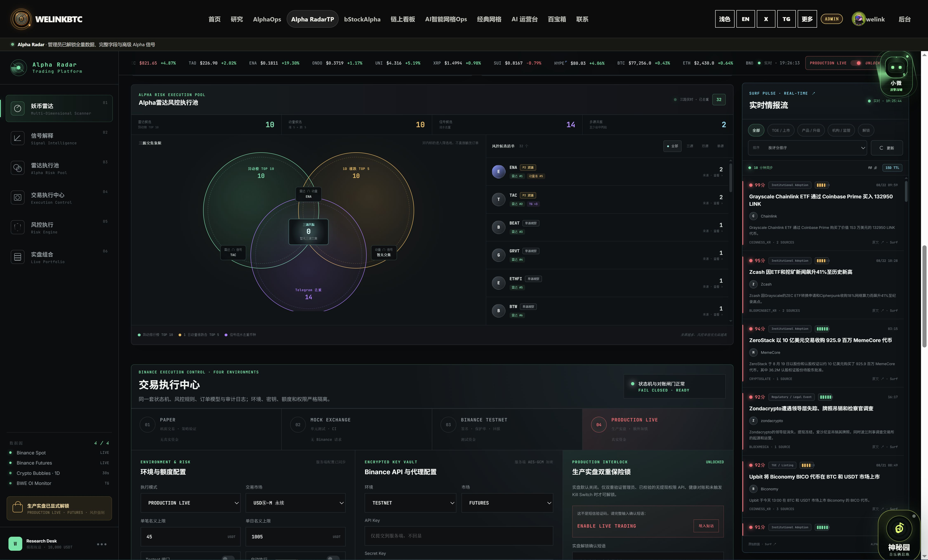Click the ETHFI coin avatar in candidate list
928x560 pixels.
tap(498, 283)
